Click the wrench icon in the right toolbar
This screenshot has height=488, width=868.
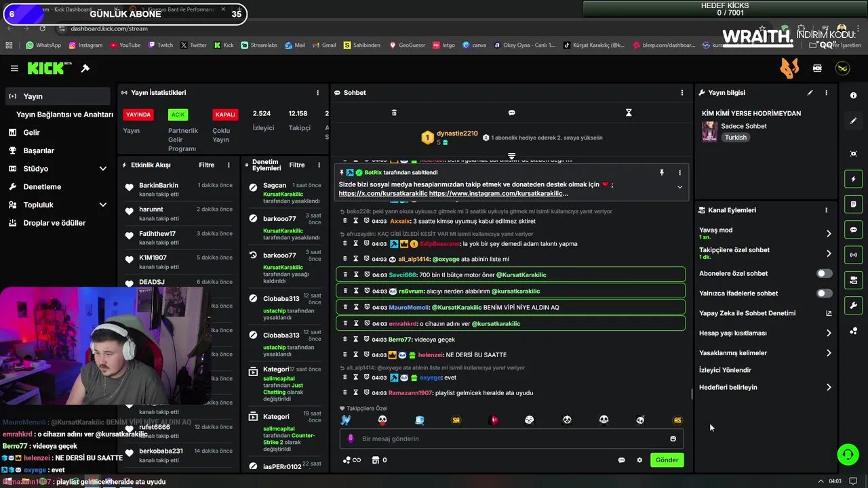click(853, 305)
